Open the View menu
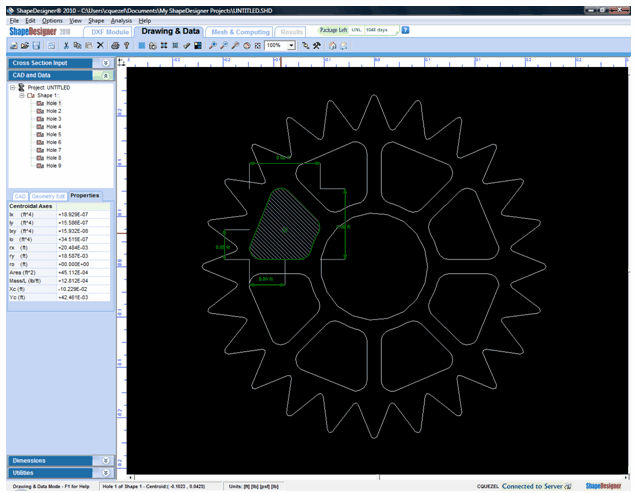Screen dimensions: 636x493 (75, 21)
